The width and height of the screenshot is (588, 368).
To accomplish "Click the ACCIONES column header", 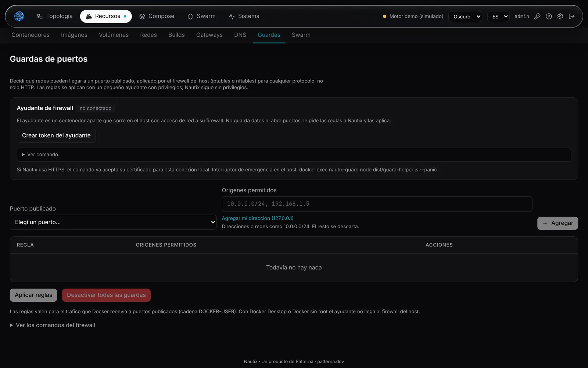I will (439, 245).
